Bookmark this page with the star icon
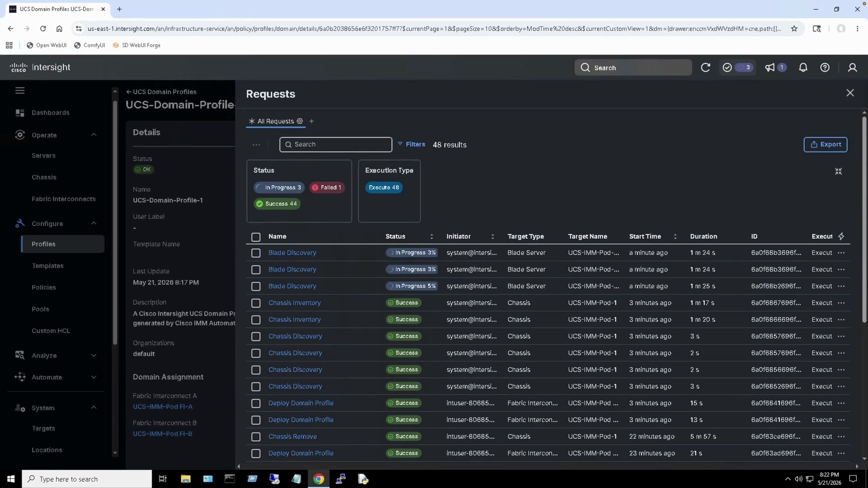The height and width of the screenshot is (488, 868). tap(794, 28)
